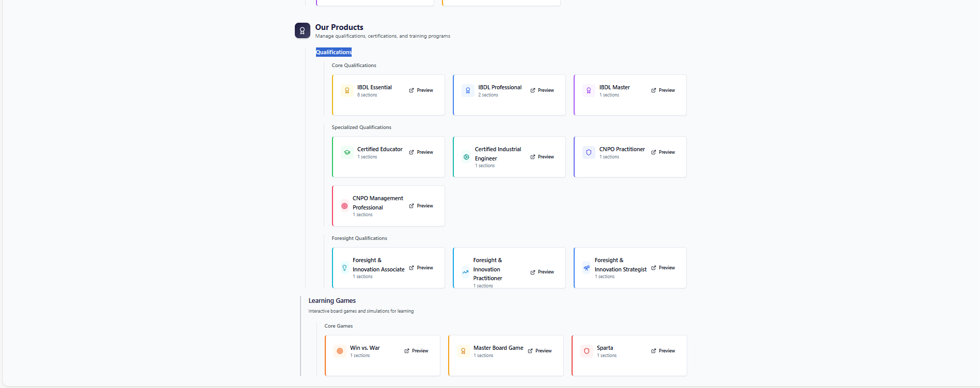Click the Win vs. War target icon

pos(340,351)
